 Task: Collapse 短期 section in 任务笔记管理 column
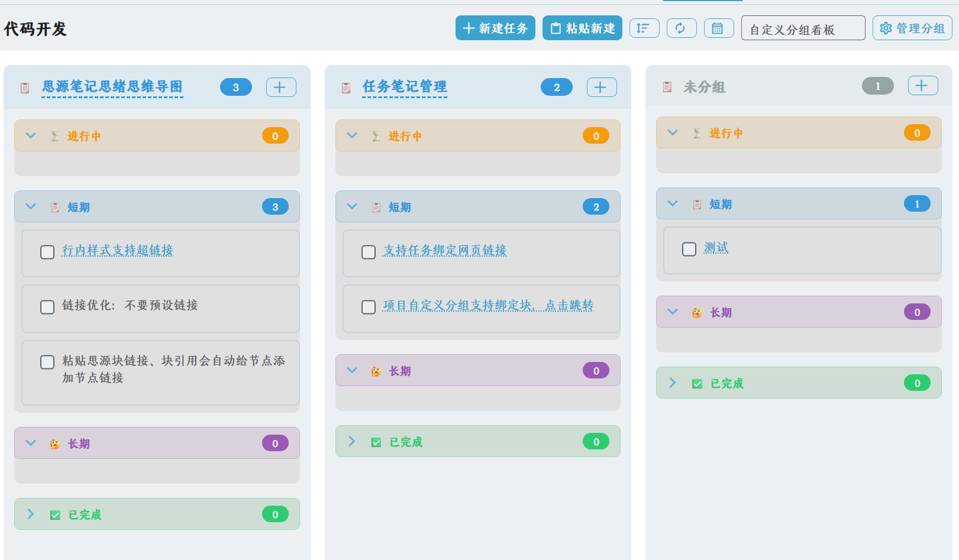point(352,206)
